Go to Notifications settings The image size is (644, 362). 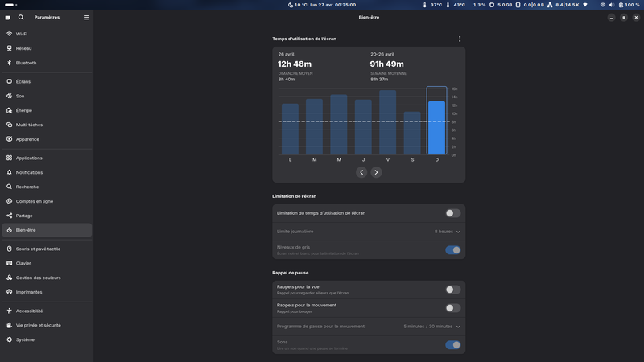(47, 172)
